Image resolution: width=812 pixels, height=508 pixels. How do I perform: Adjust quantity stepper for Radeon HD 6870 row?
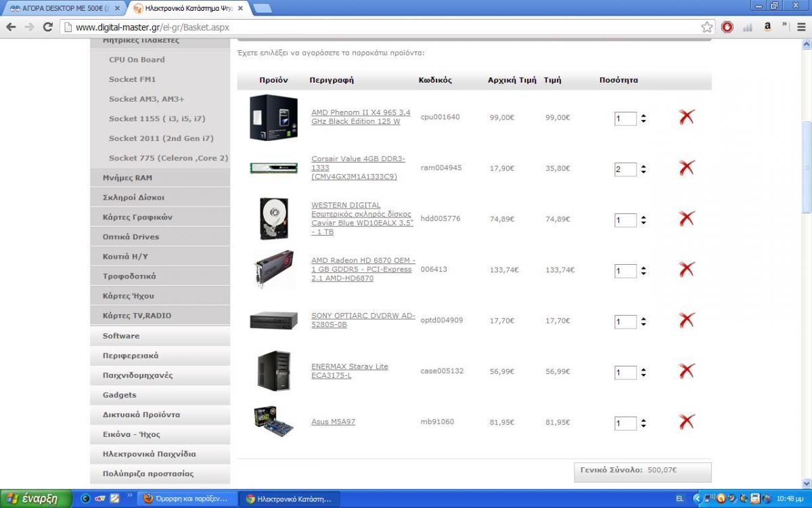644,271
